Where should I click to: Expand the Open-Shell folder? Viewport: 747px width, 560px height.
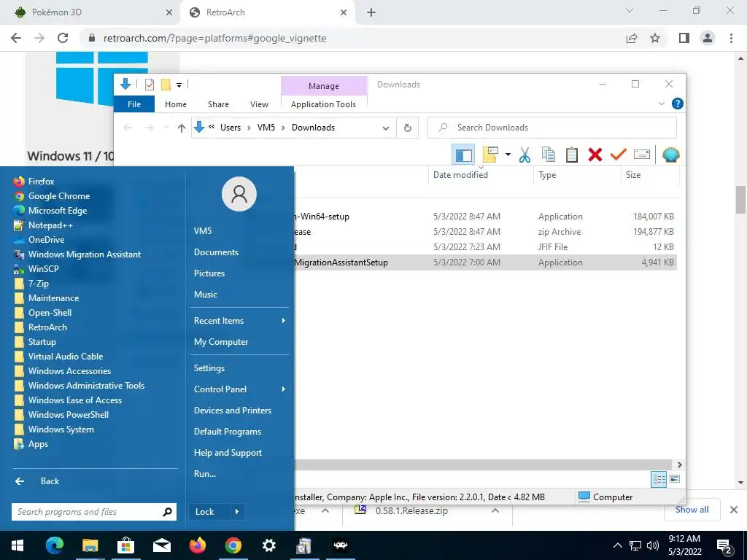[50, 313]
